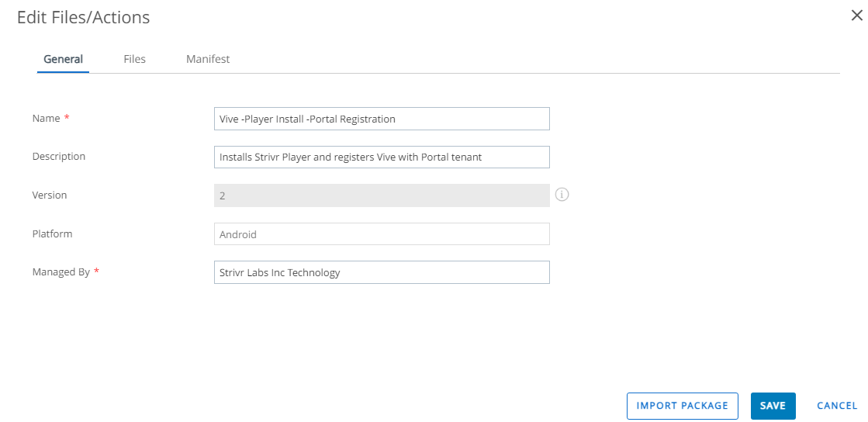Viewport: 868px width, 422px height.
Task: Click the IMPORT PACKAGE button
Action: [682, 406]
